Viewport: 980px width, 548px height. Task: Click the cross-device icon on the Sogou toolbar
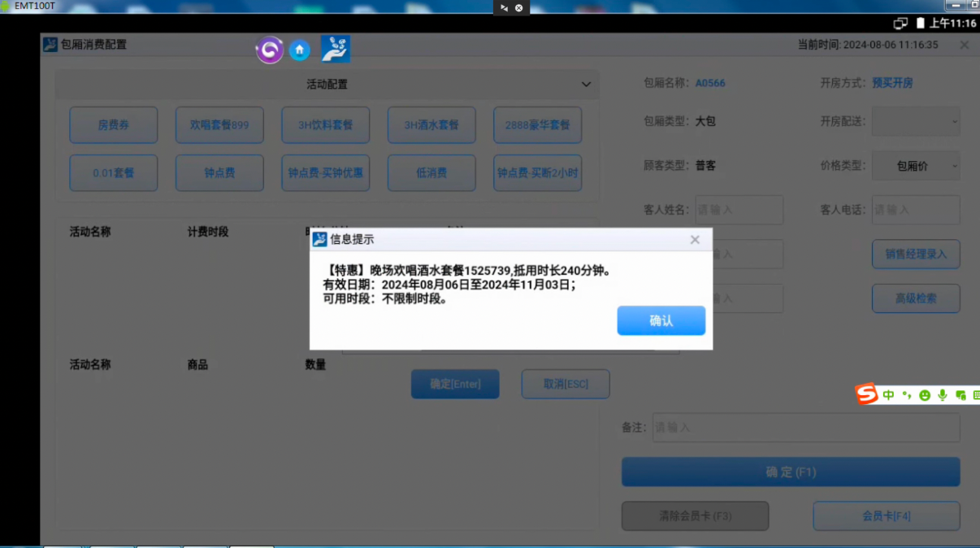click(x=960, y=394)
